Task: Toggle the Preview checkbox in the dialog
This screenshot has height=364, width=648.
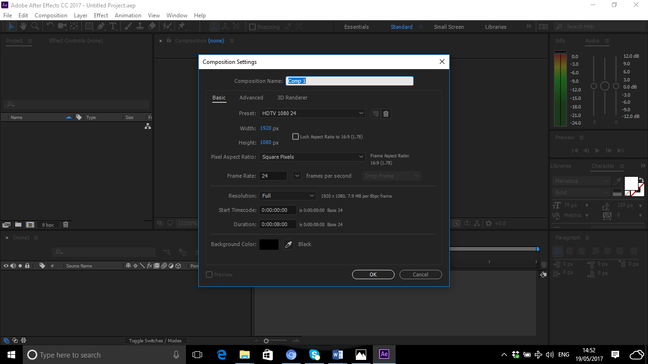Action: tap(209, 274)
